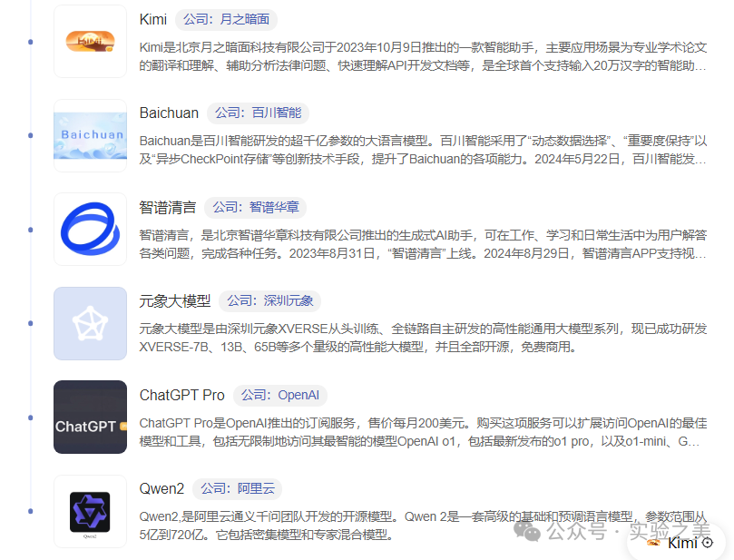The image size is (734, 560).
Task: Open the Baichuan logo thumbnail
Action: pos(91,135)
